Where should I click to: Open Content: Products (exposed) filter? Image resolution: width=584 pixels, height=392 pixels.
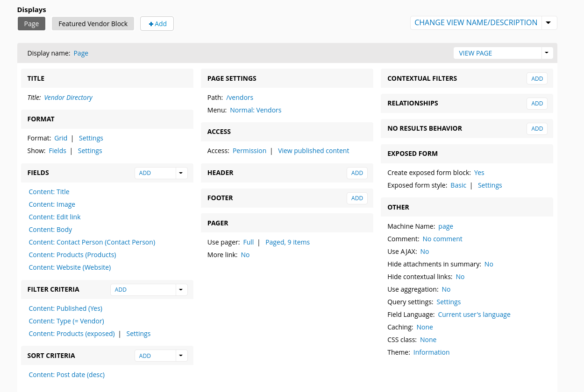[x=71, y=334]
